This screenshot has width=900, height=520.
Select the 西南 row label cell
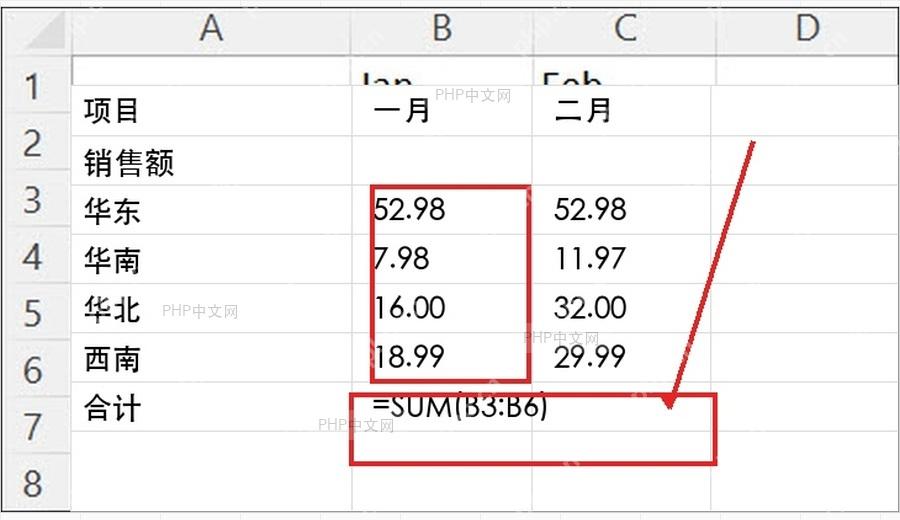pyautogui.click(x=211, y=358)
